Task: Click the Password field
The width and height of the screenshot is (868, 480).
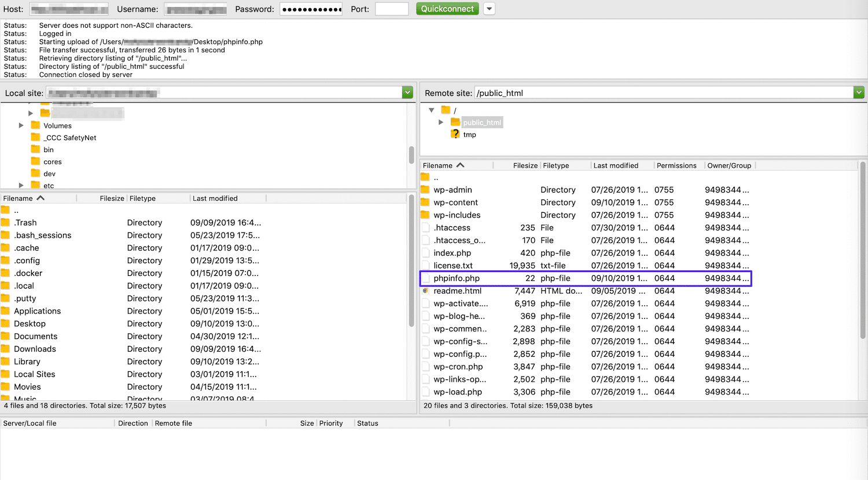Action: click(311, 8)
